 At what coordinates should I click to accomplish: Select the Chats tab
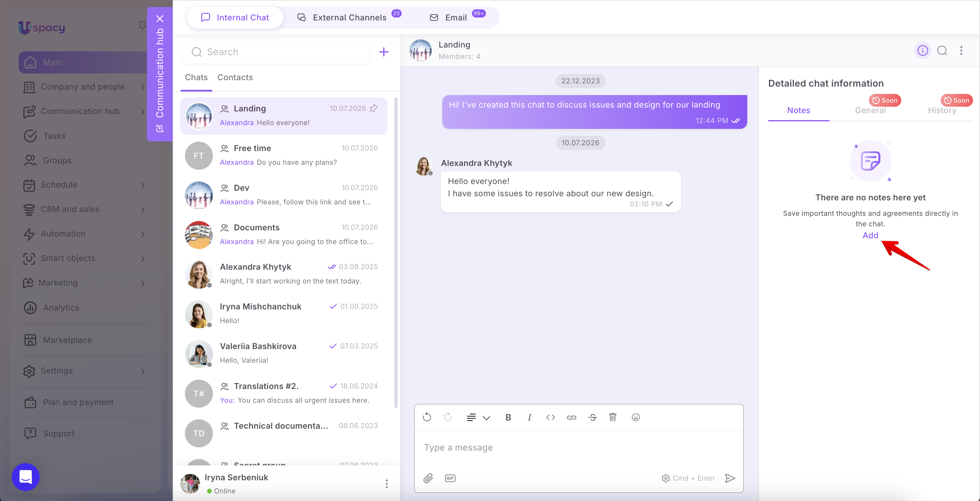tap(196, 77)
